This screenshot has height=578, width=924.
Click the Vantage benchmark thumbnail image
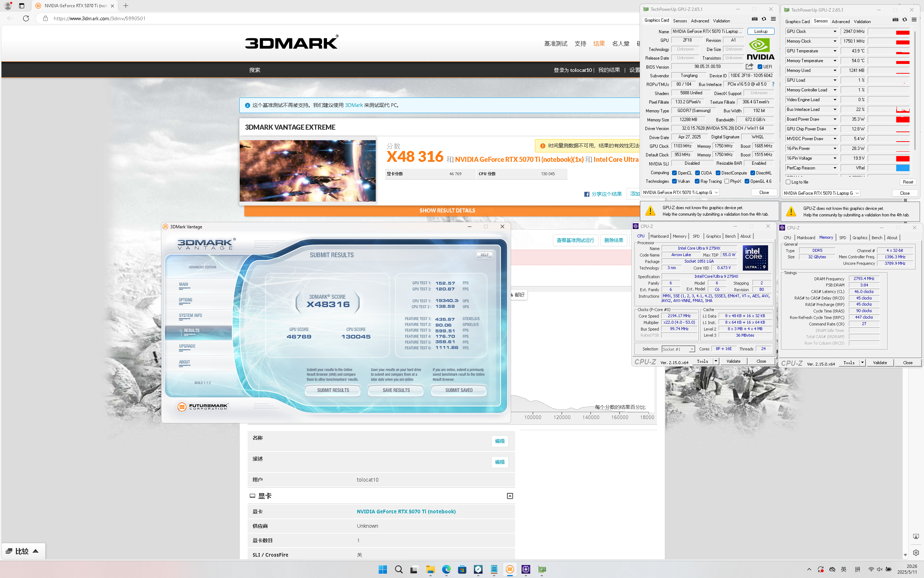tap(308, 171)
